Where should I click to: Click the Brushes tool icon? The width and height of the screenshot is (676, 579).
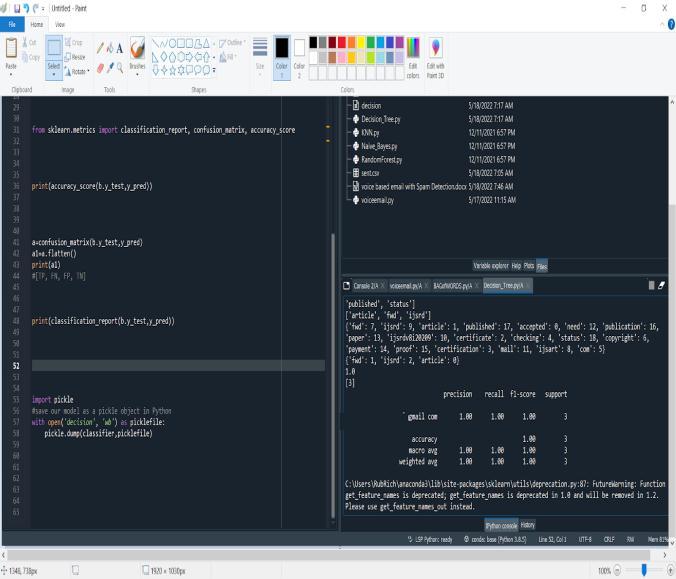[x=138, y=48]
